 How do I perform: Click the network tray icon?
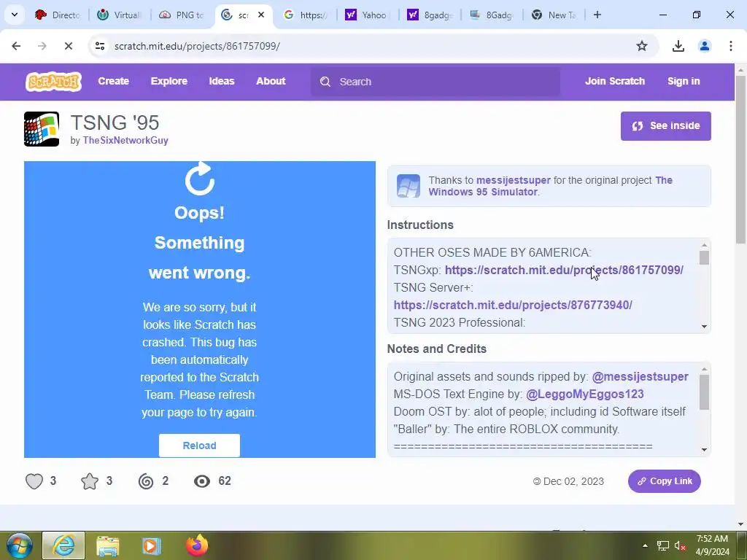click(x=662, y=545)
